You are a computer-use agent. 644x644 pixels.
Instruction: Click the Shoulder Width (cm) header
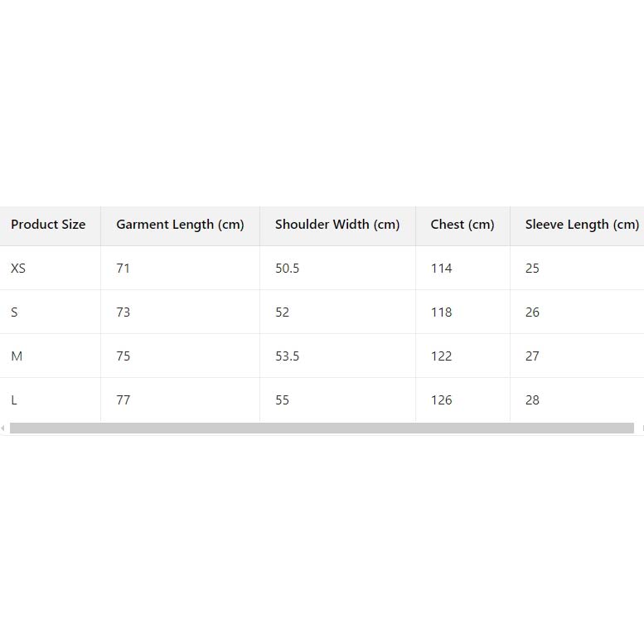point(337,225)
